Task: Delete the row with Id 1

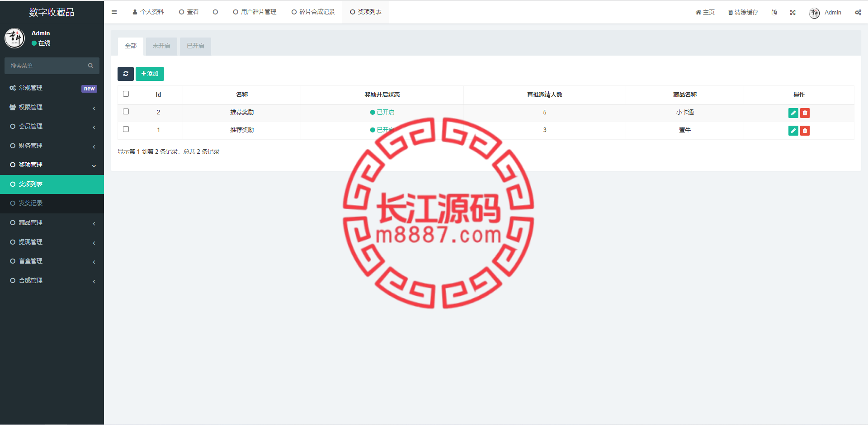Action: pyautogui.click(x=805, y=131)
